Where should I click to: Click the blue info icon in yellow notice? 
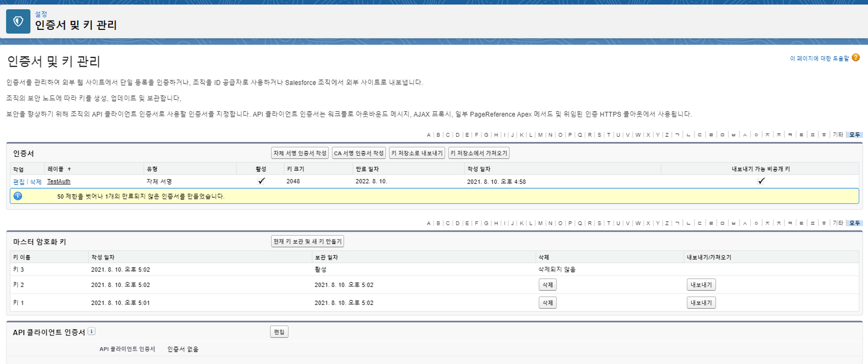[18, 196]
